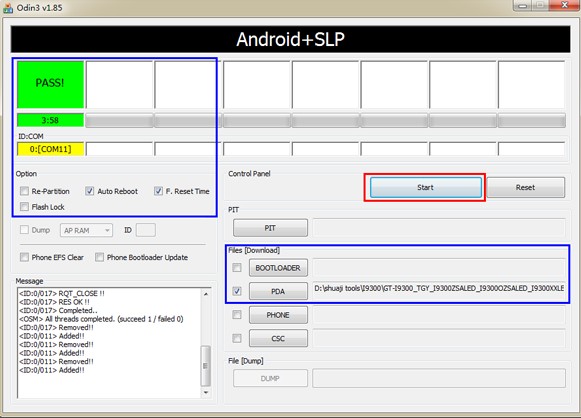The height and width of the screenshot is (418, 581).
Task: Enable the Re-Partition checkbox
Action: click(24, 191)
